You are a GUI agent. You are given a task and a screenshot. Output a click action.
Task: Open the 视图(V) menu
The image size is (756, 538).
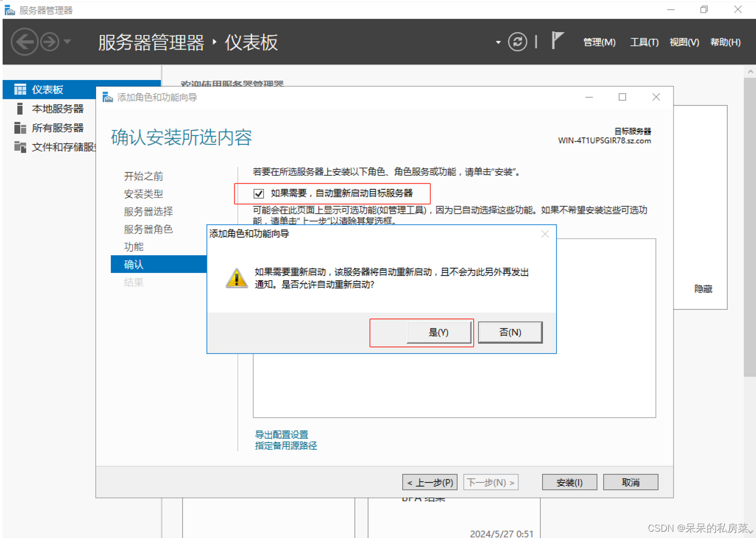pyautogui.click(x=684, y=42)
